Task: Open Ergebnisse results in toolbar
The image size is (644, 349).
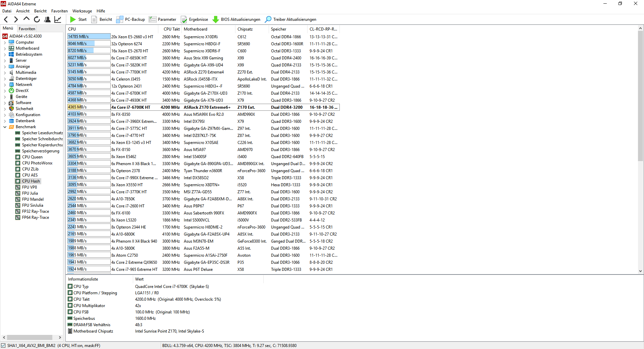Action: point(195,19)
